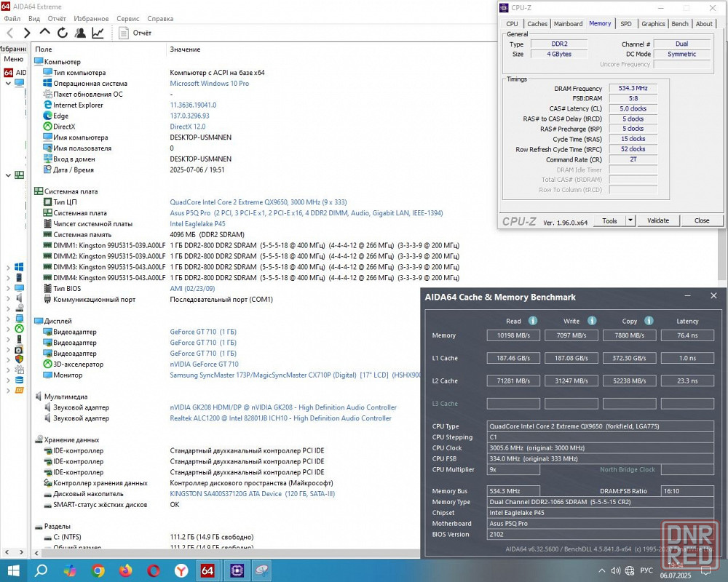Select the Computer icon in sidebar tree
The width and height of the screenshot is (728, 582).
[19, 84]
